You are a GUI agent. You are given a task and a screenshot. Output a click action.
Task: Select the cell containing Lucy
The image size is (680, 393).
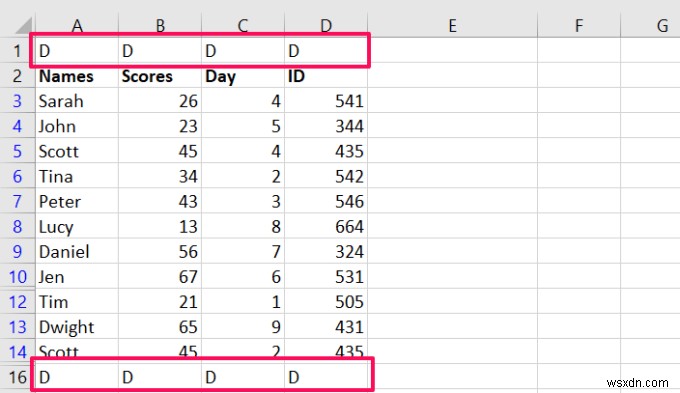click(77, 227)
